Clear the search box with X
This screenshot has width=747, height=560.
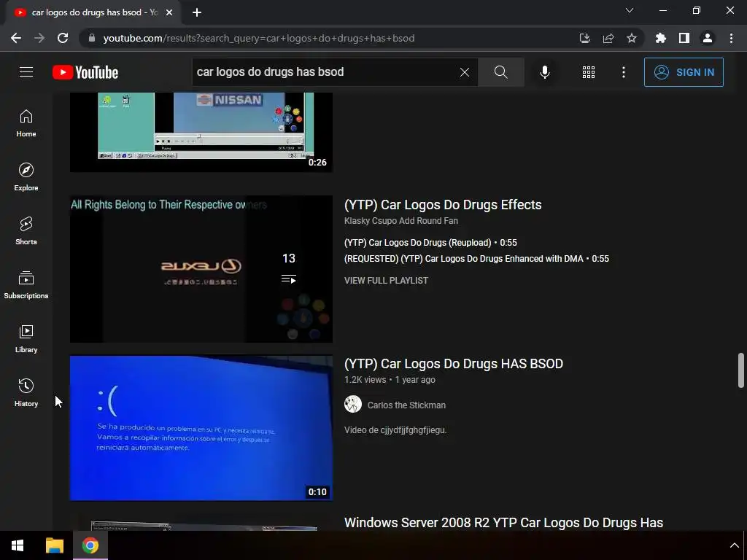[x=465, y=72]
